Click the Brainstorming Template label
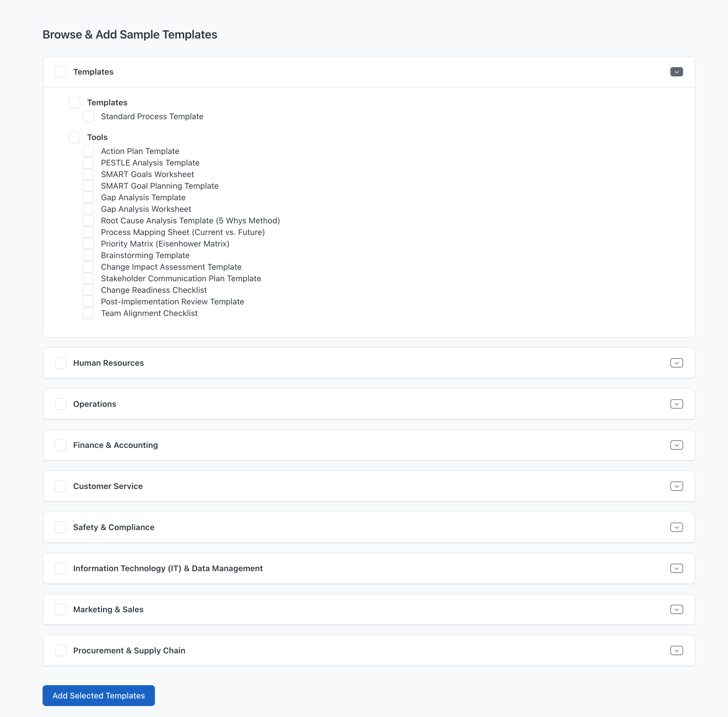 [x=145, y=255]
